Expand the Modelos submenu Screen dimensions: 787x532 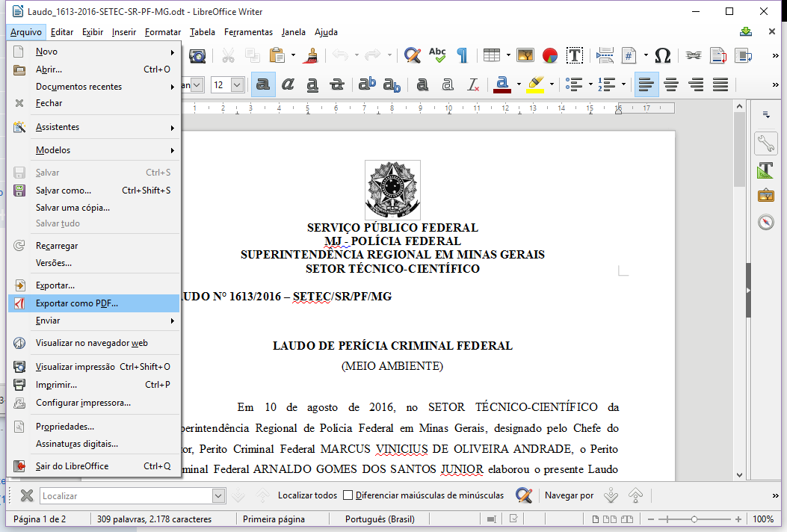(x=94, y=150)
